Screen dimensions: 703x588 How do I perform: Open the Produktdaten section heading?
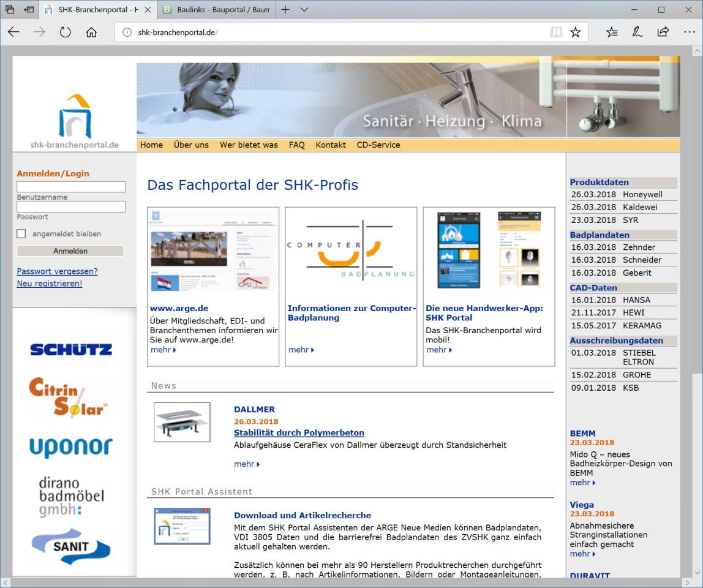[599, 182]
